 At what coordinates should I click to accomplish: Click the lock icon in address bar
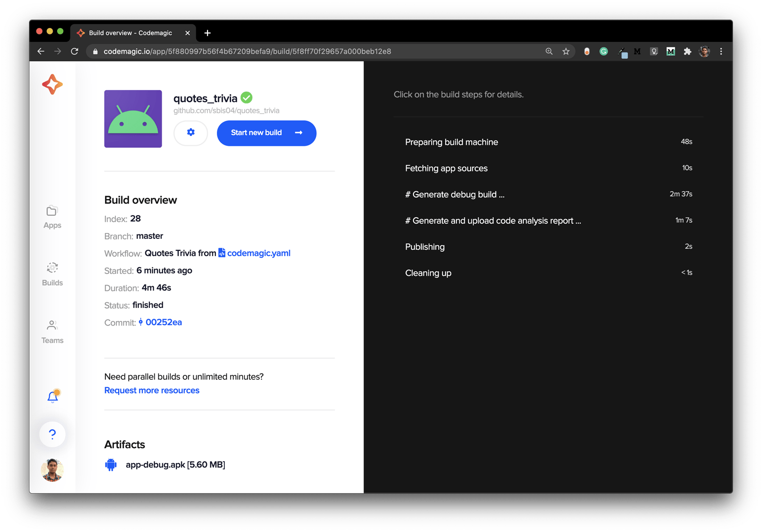95,51
